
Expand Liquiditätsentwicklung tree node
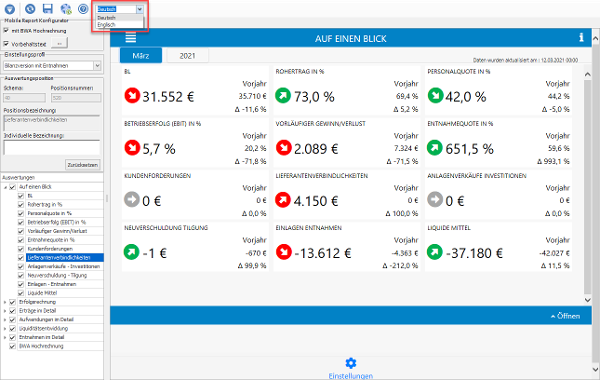(5, 329)
